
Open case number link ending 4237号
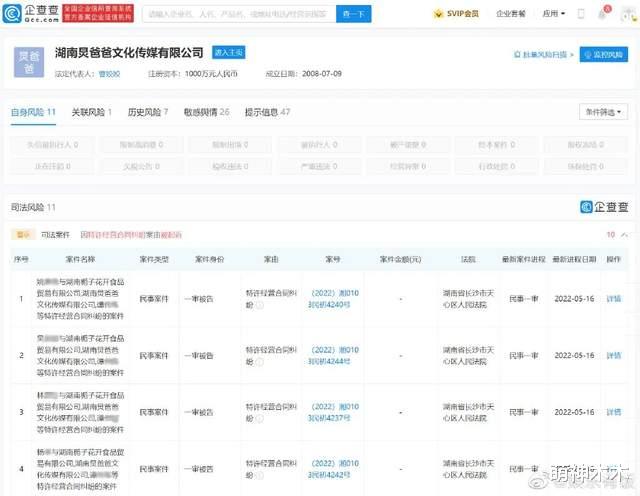tap(333, 412)
